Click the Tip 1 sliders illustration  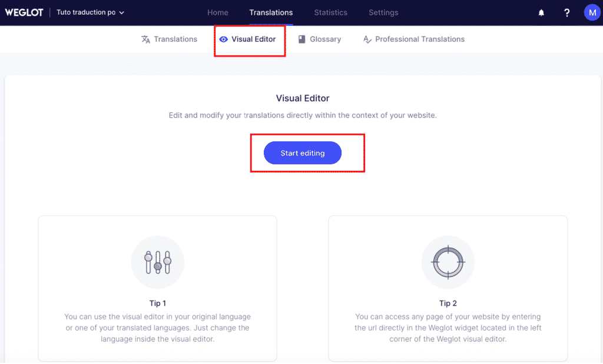tap(157, 262)
